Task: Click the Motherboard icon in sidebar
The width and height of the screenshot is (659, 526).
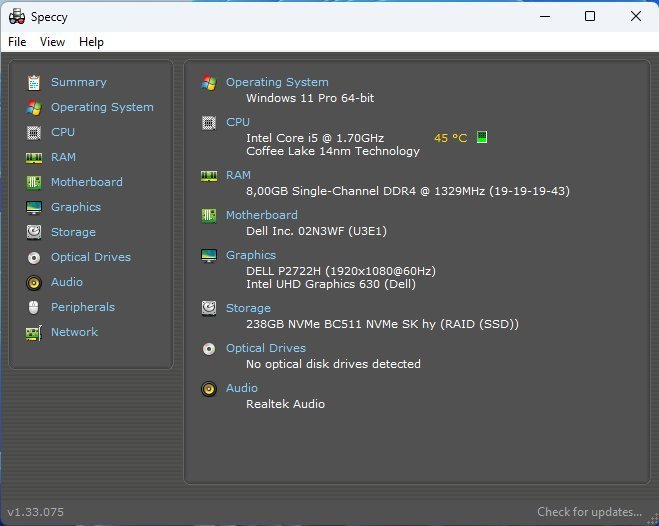Action: [34, 182]
